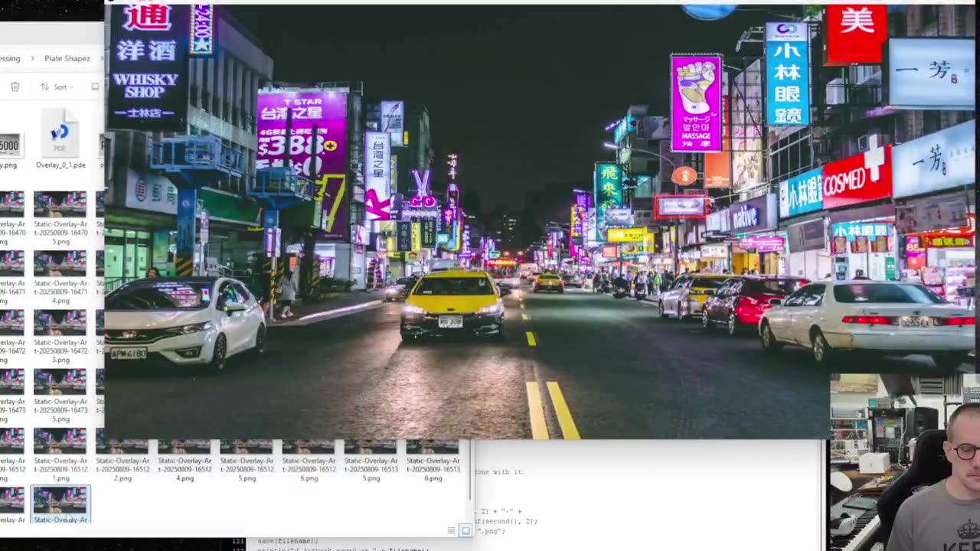
Task: Select the file Static-Overlay-Art-20250809-165135.png
Action: coord(371,461)
